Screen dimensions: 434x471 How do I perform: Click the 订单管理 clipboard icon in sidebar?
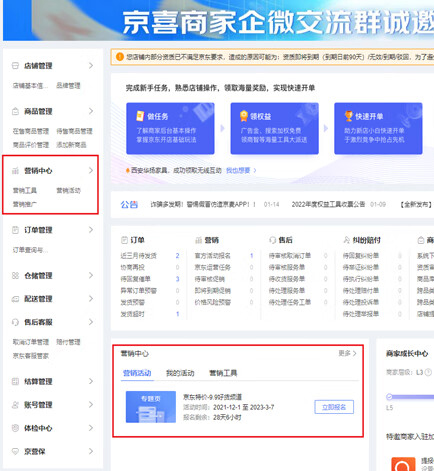coord(15,230)
